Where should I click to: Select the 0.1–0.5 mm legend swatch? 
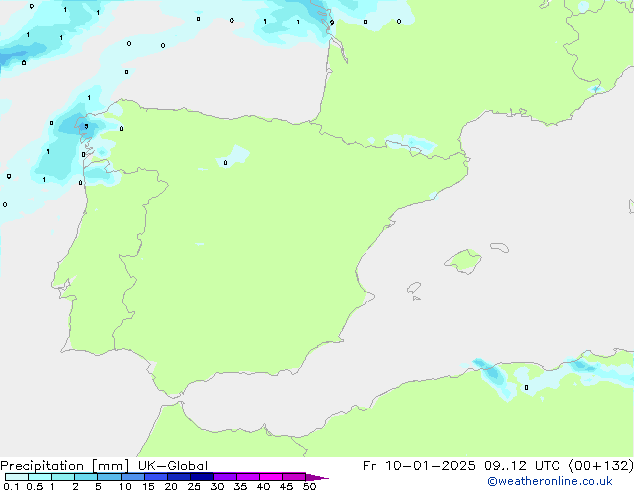click(17, 477)
